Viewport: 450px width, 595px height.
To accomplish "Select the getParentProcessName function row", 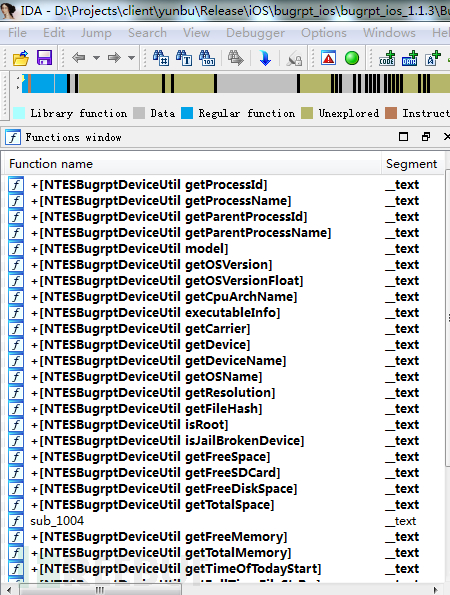I will pos(224,233).
